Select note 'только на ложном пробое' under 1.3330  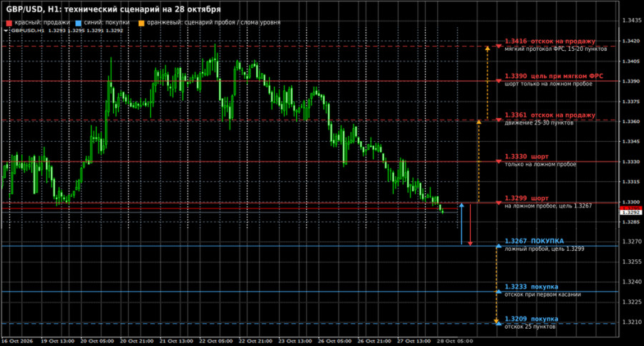(x=540, y=165)
